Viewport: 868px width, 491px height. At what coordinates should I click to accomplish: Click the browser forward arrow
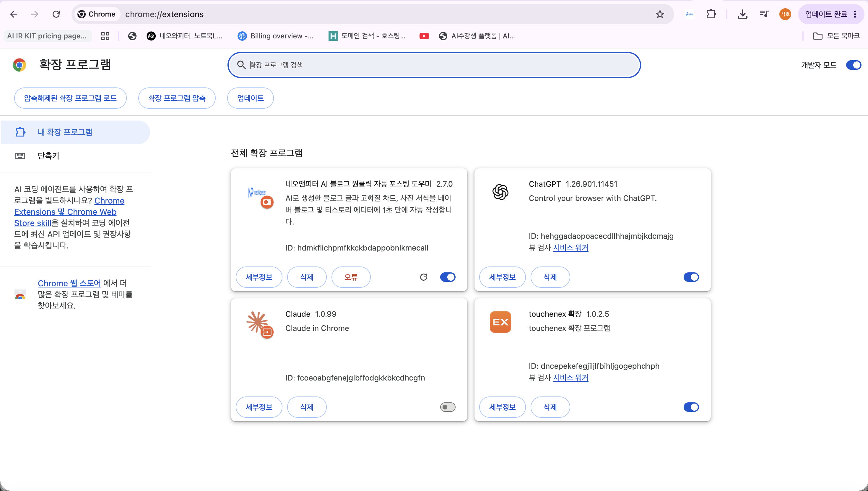tap(35, 14)
